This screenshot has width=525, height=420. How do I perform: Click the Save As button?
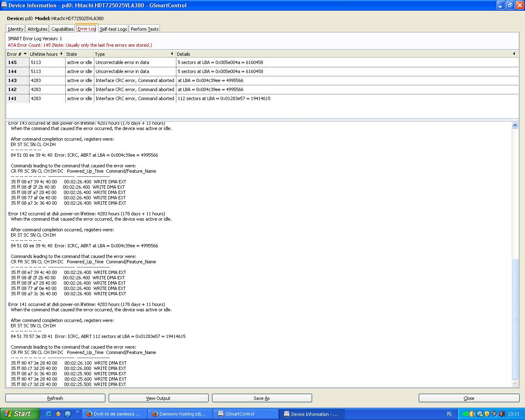(262, 398)
